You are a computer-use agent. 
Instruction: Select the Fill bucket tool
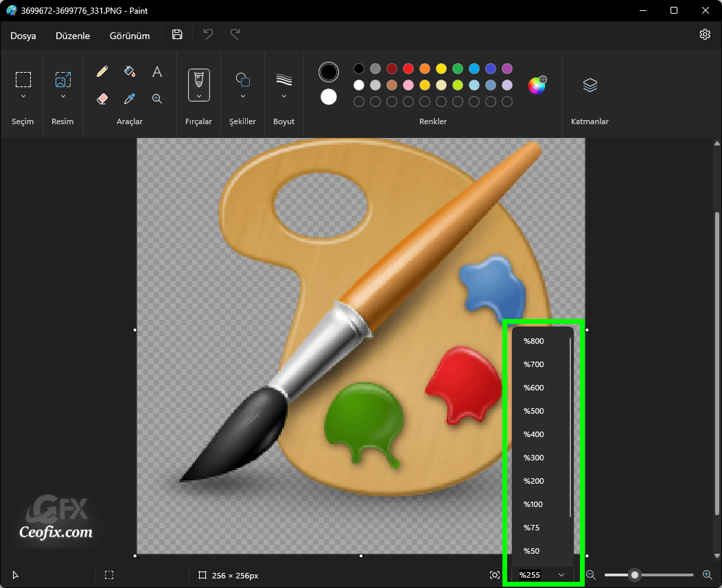click(130, 71)
